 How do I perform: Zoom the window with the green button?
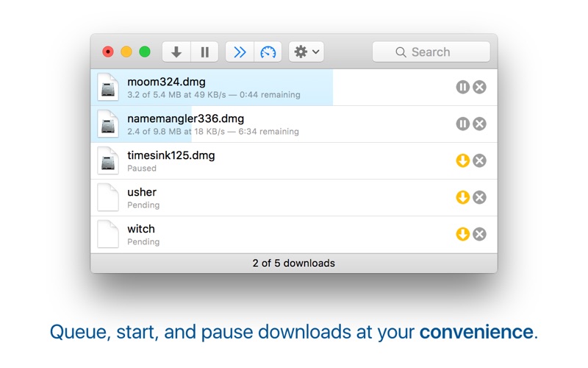[x=145, y=52]
